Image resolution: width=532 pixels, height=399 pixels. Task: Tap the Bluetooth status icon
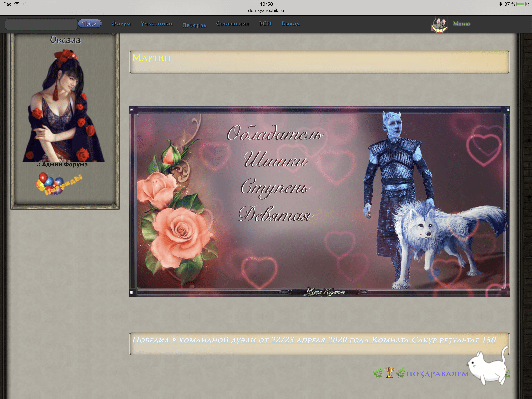(500, 4)
